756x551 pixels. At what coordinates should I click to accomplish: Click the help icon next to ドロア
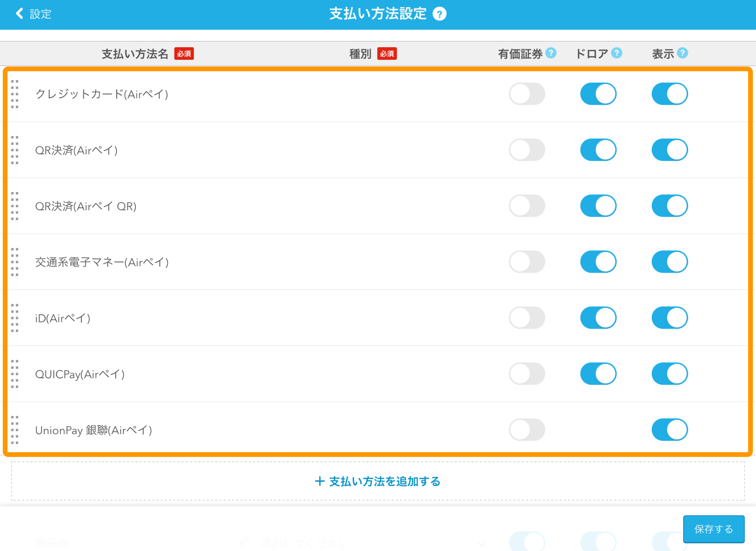pyautogui.click(x=617, y=53)
